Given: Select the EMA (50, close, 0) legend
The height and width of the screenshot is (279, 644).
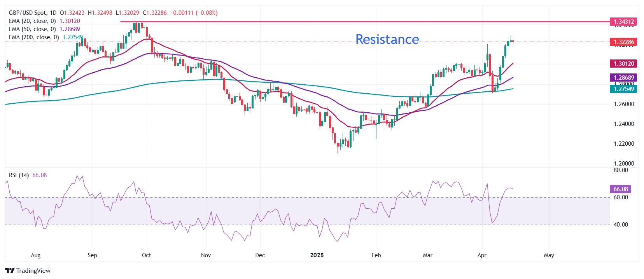Looking at the screenshot, I should tap(32, 29).
